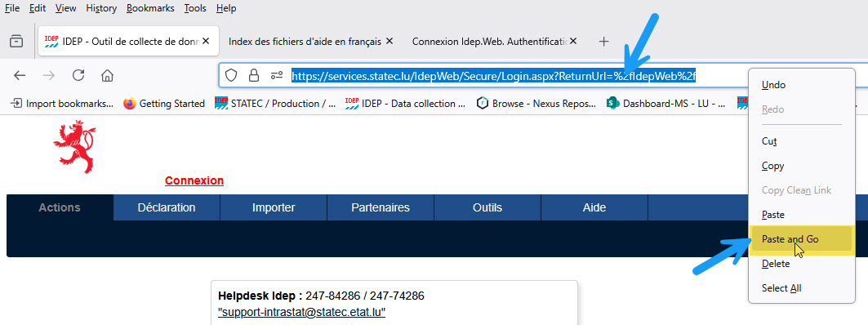Open IDEP - Data collection bookmark

pos(405,103)
